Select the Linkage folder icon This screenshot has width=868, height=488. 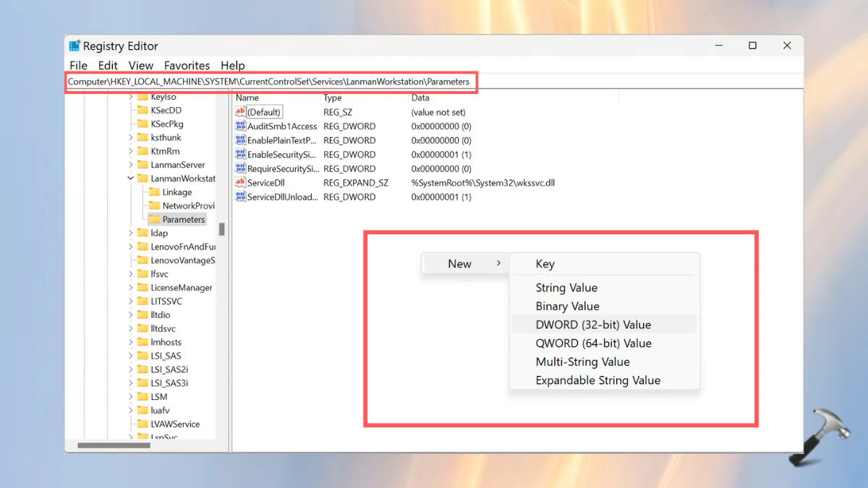tap(153, 192)
